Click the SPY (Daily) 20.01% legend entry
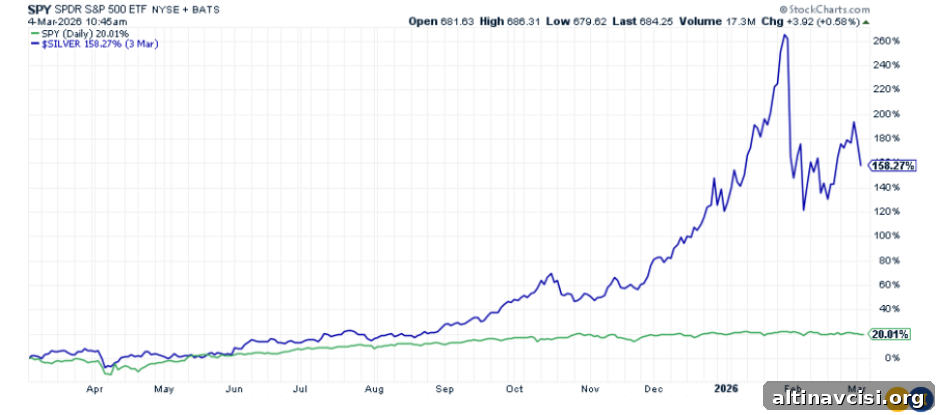 pos(84,33)
